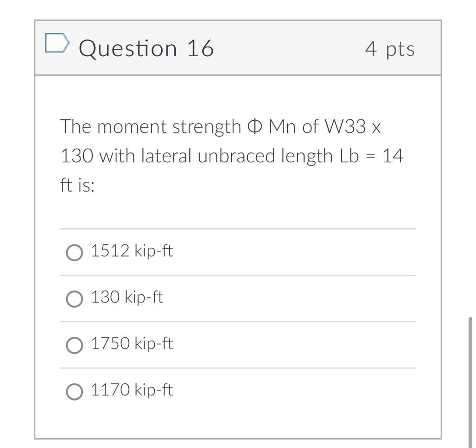
Task: Click the empty circle beside 1170 kip-ft
Action: click(x=74, y=390)
